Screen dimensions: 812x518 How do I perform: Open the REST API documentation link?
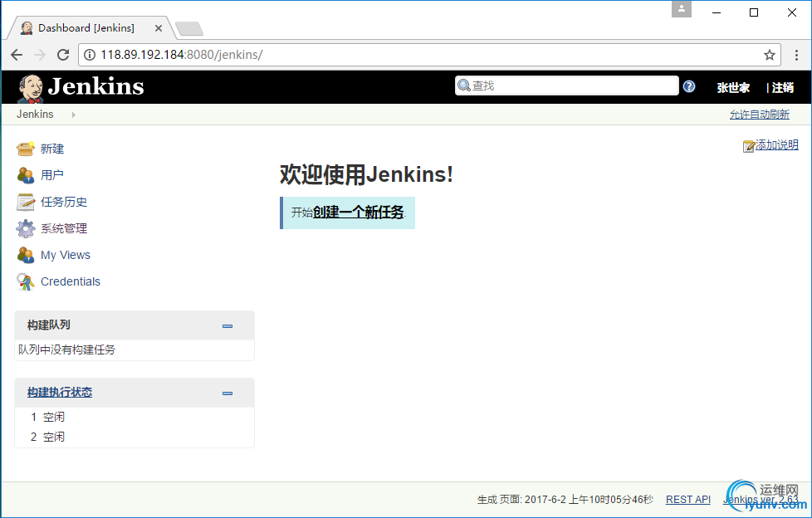tap(687, 499)
